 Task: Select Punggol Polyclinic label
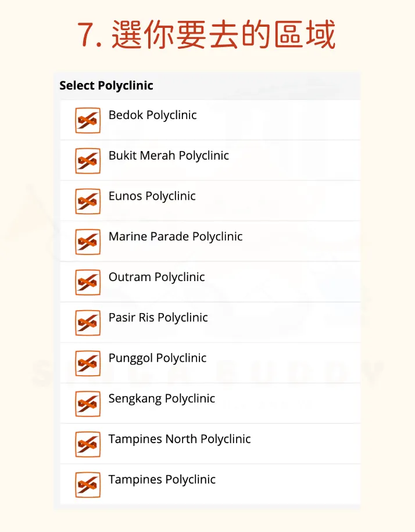157,358
